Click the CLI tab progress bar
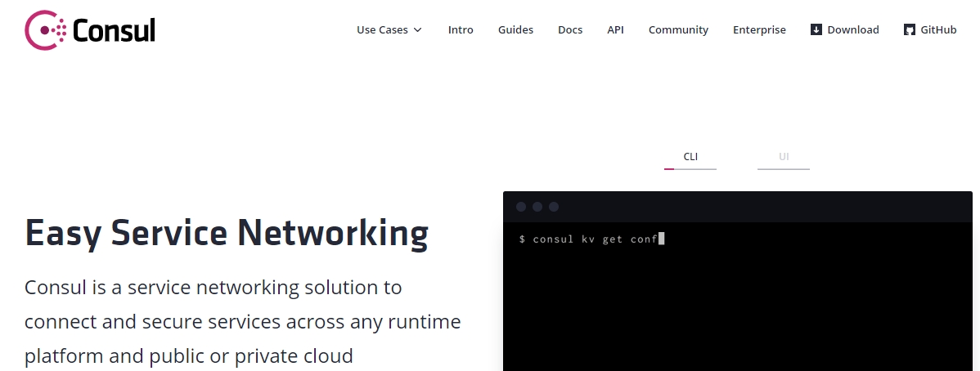980x371 pixels. 690,168
